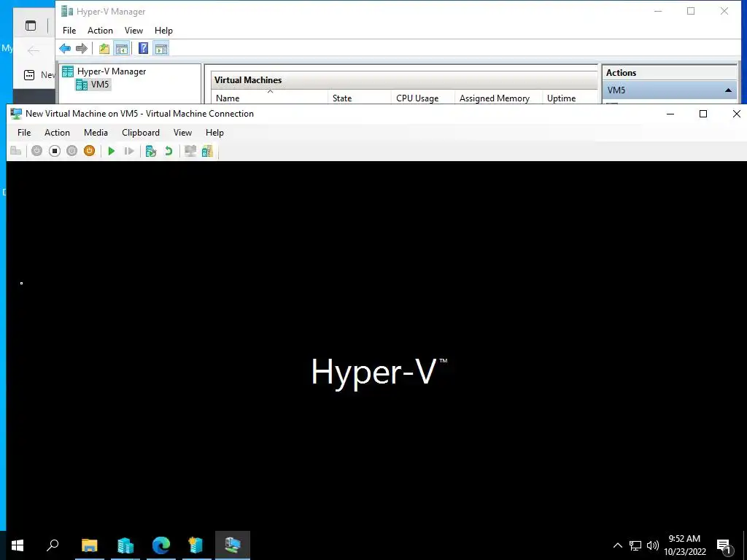Sort by CPU Usage column header

point(423,98)
